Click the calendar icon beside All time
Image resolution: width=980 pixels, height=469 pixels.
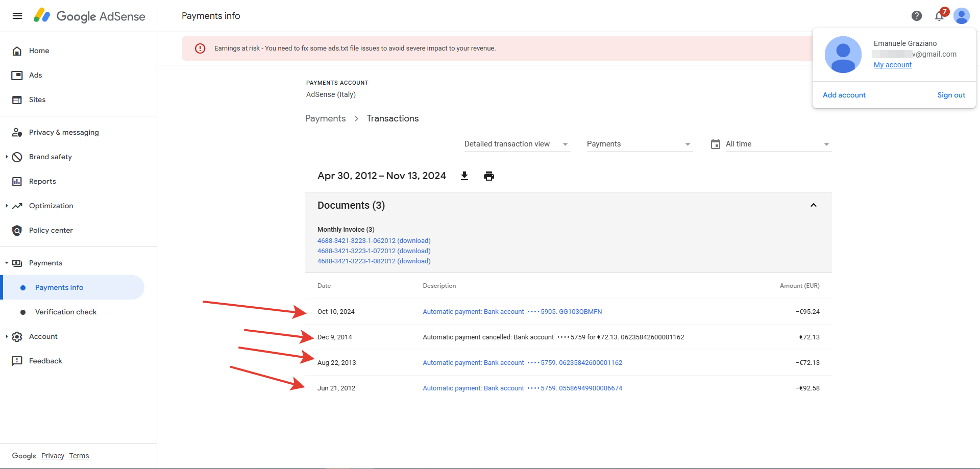point(716,144)
